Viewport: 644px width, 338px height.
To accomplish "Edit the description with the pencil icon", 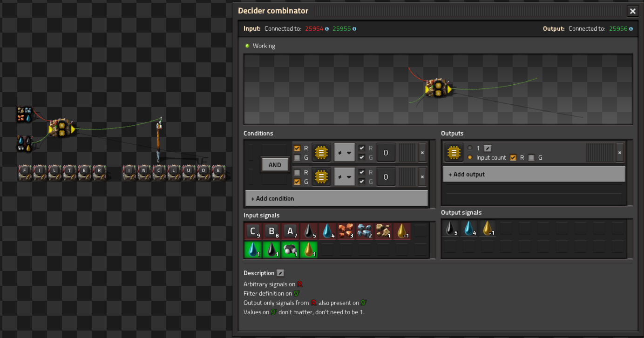I will tap(280, 273).
